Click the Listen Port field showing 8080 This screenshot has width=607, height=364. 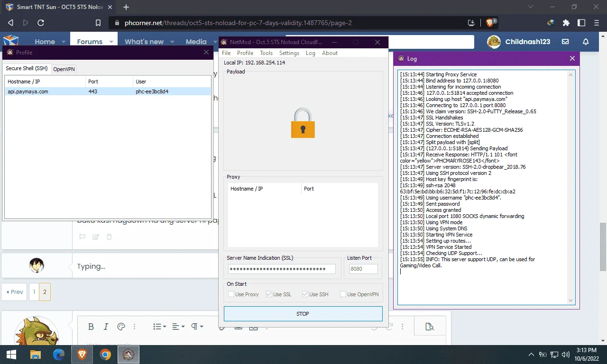tap(364, 269)
